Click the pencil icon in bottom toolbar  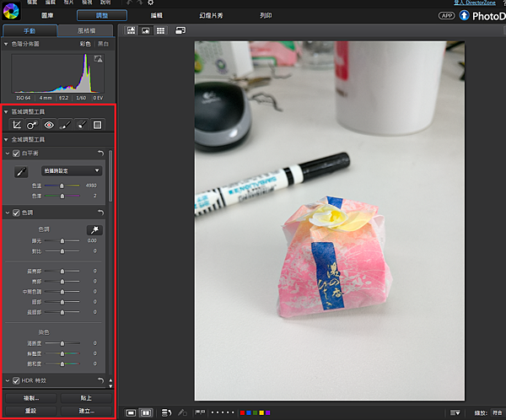[x=182, y=412]
